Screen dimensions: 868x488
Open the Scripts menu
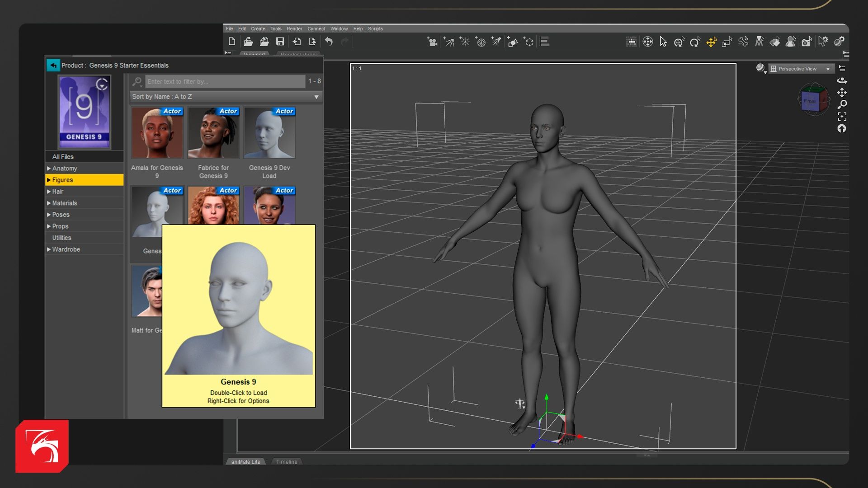click(375, 29)
